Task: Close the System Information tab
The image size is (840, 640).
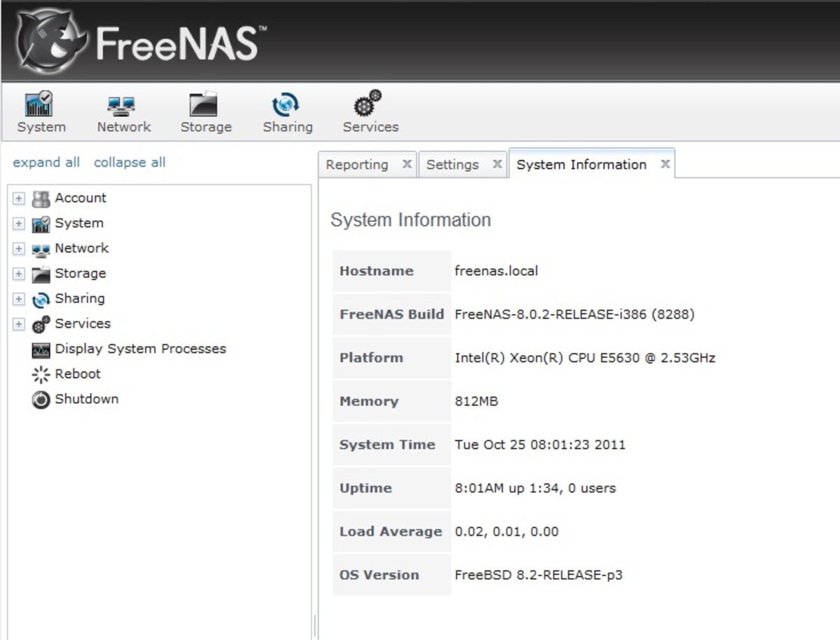Action: [664, 163]
